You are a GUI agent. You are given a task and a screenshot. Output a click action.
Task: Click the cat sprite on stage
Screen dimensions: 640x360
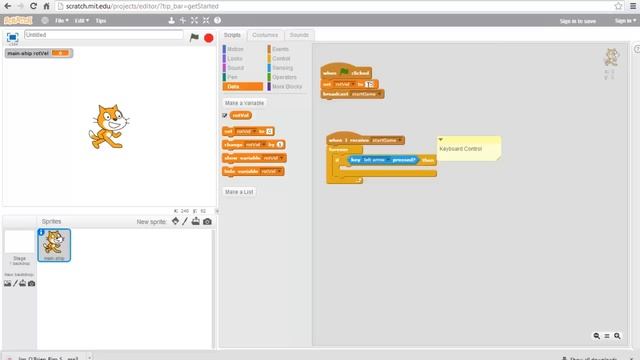click(x=109, y=127)
